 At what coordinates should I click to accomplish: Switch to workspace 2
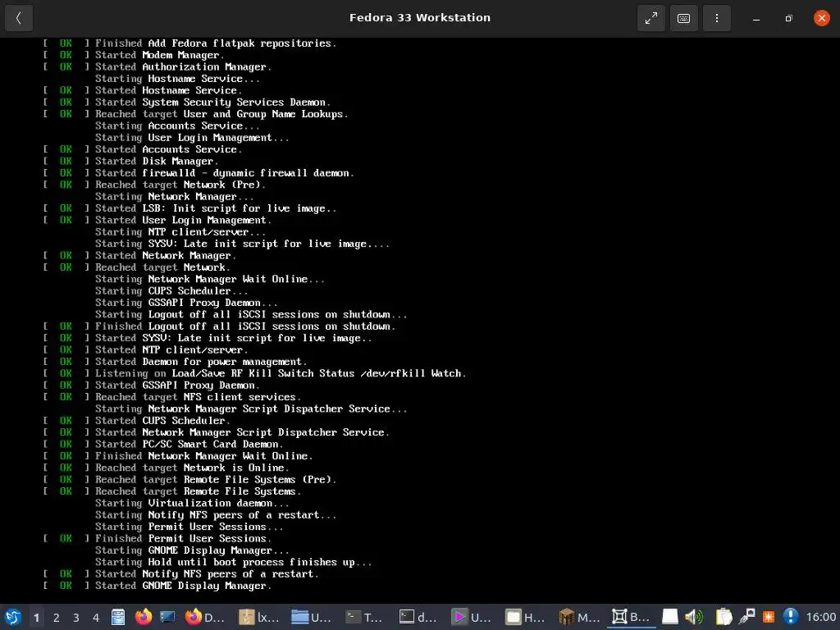point(57,618)
